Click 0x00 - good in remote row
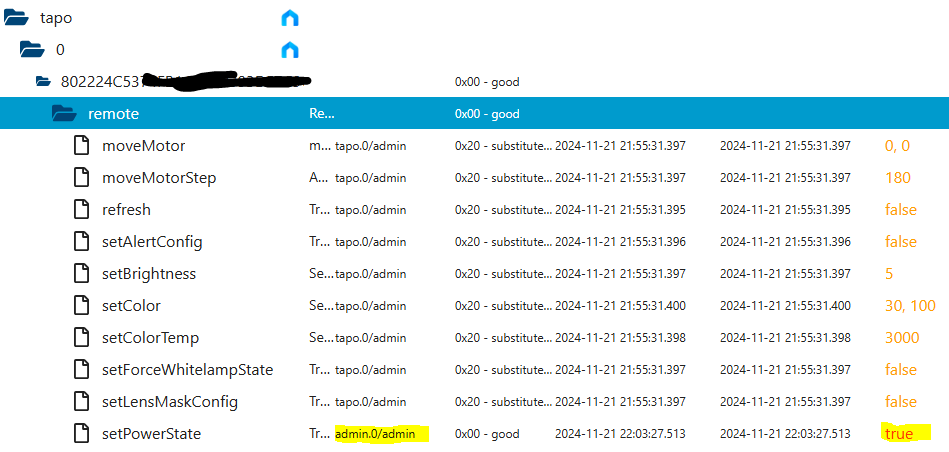This screenshot has height=452, width=949. (487, 114)
